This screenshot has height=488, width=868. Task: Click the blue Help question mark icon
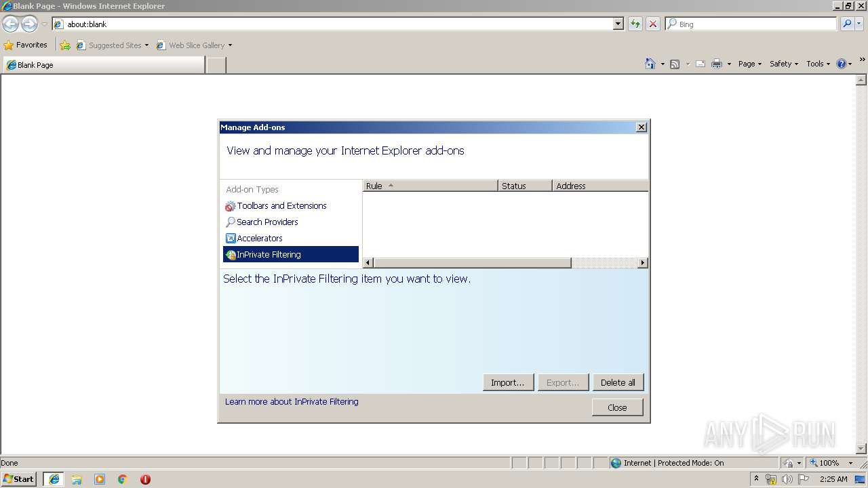point(842,64)
